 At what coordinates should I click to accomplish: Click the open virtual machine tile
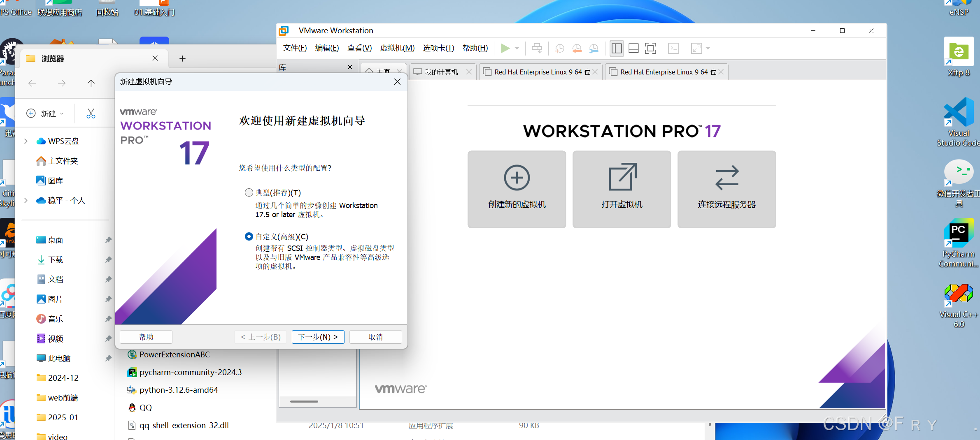click(x=622, y=189)
